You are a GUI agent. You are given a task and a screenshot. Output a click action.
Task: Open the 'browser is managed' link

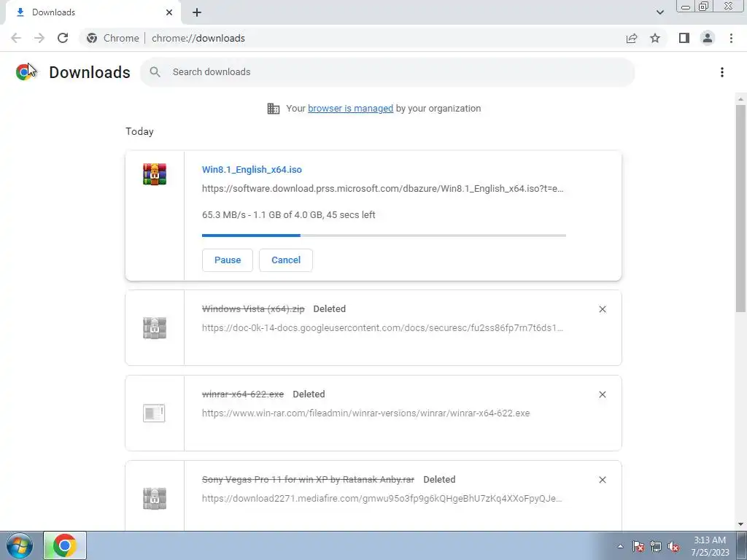[x=350, y=109]
